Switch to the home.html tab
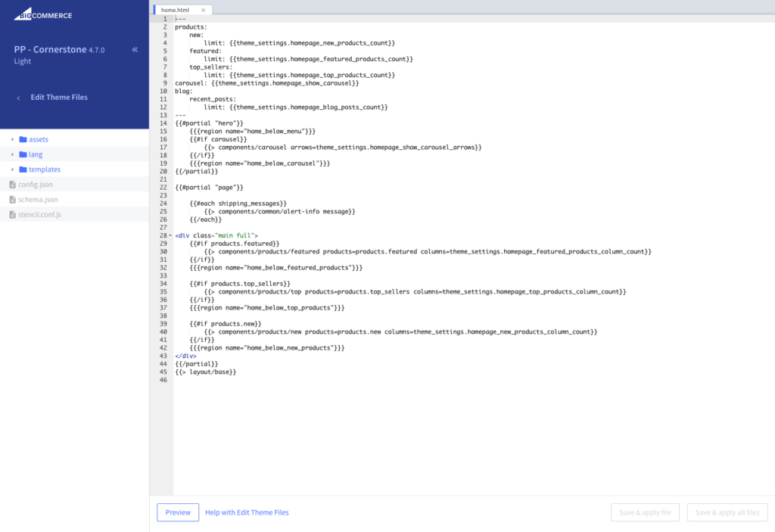775x532 pixels. pos(175,10)
